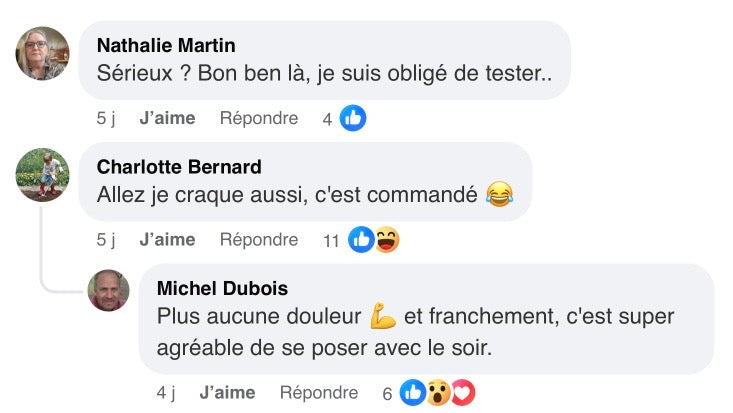Open Nathalie Martin's profile name link
This screenshot has width=733, height=413.
(166, 45)
